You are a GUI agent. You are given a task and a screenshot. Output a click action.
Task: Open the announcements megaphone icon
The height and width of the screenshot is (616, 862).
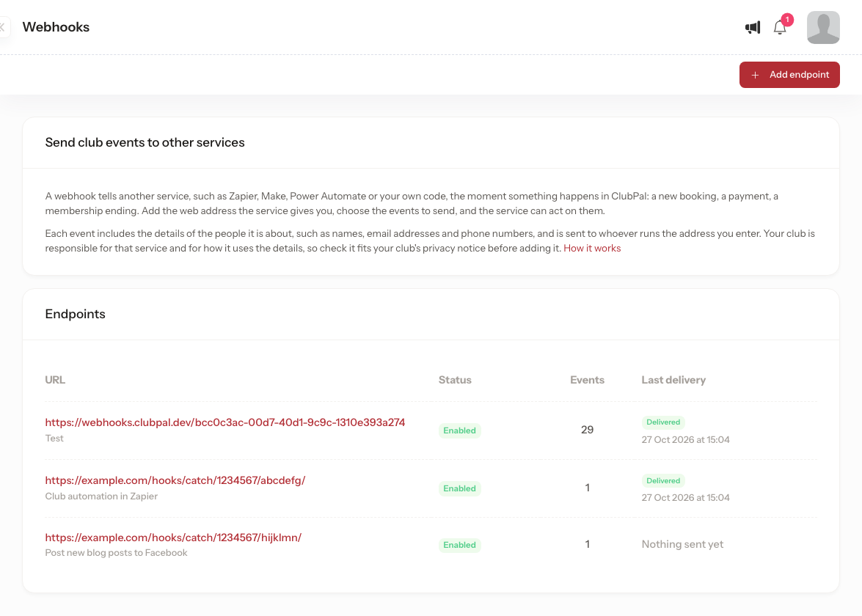click(x=753, y=27)
